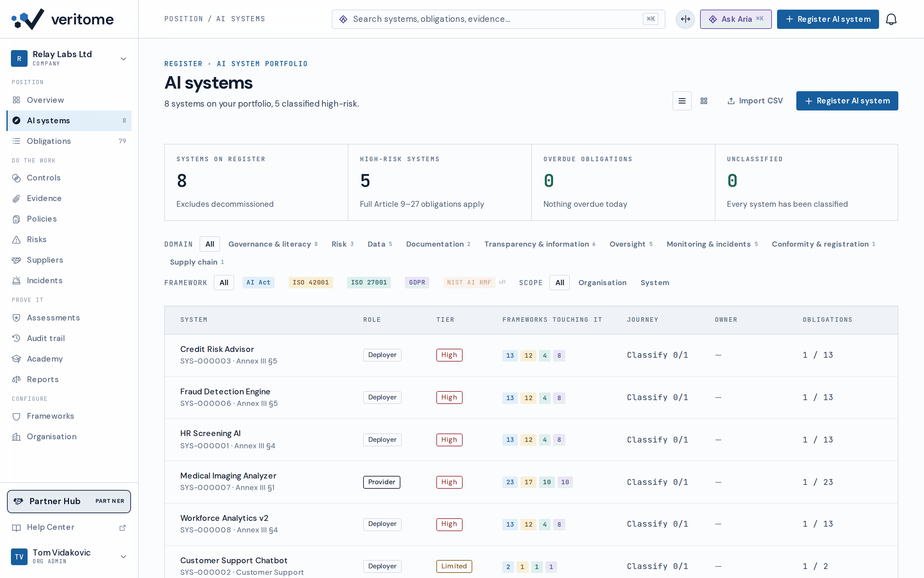The height and width of the screenshot is (578, 924).
Task: Toggle the GDPR framework filter
Action: pos(417,283)
